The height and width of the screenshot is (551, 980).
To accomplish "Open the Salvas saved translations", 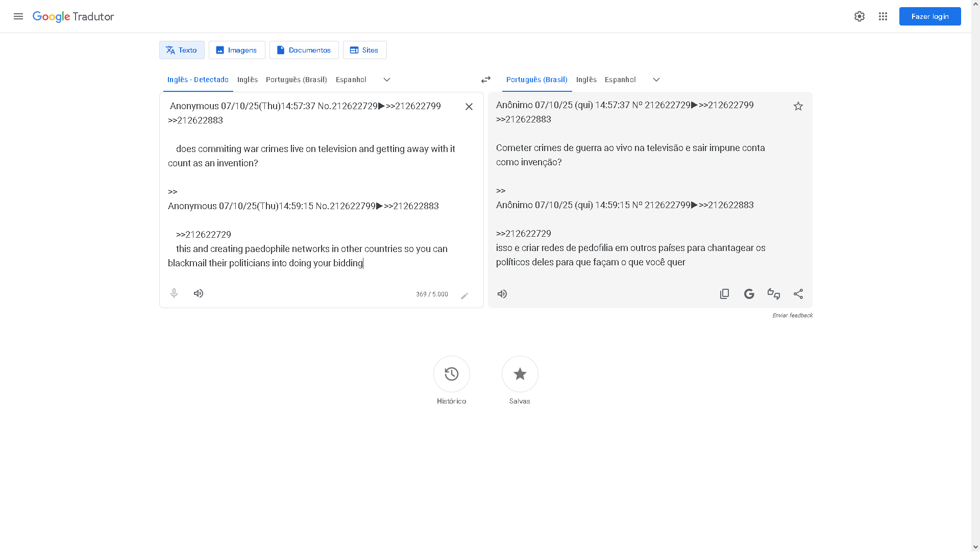I will [x=520, y=374].
